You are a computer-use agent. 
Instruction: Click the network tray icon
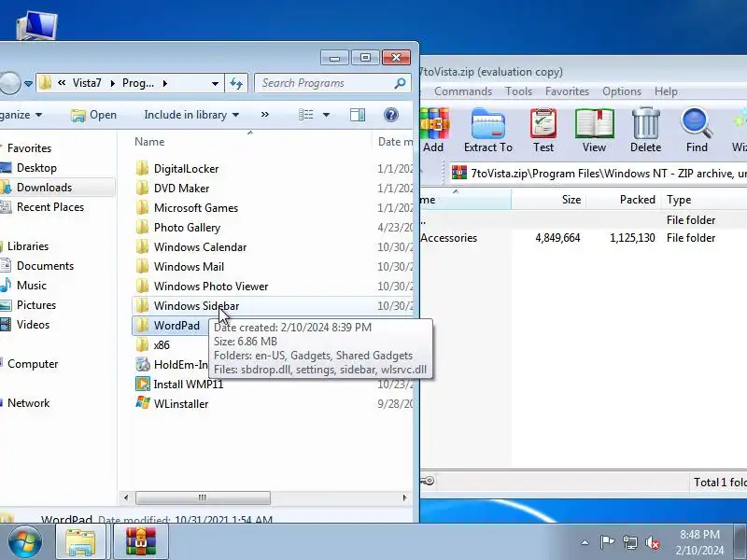click(x=629, y=542)
